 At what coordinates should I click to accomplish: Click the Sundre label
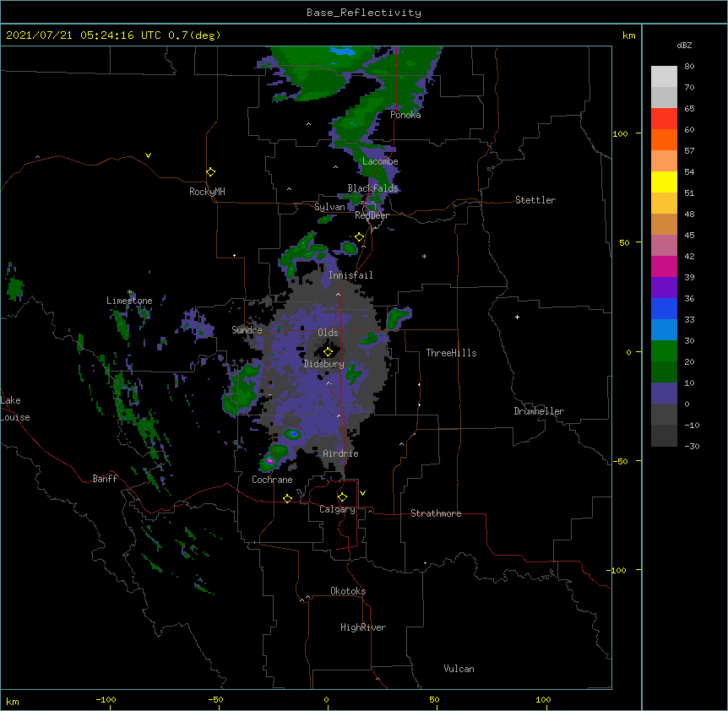coord(247,330)
